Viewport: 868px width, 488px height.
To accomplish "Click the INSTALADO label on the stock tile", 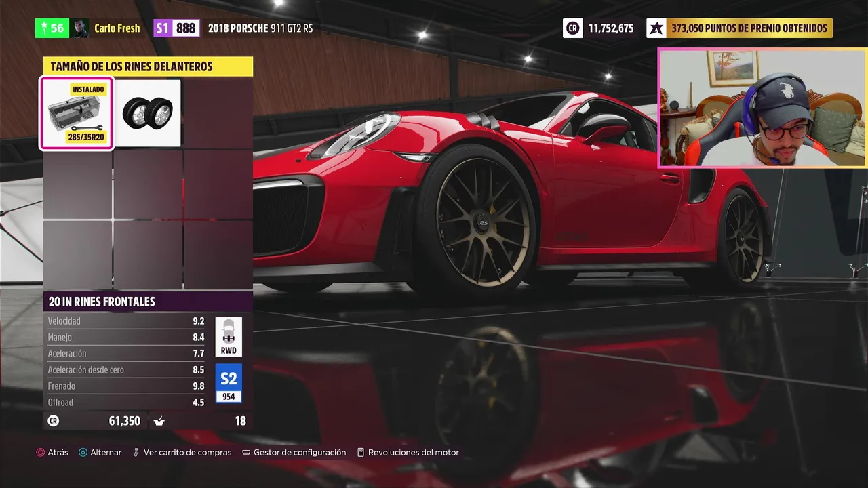I will 89,89.
